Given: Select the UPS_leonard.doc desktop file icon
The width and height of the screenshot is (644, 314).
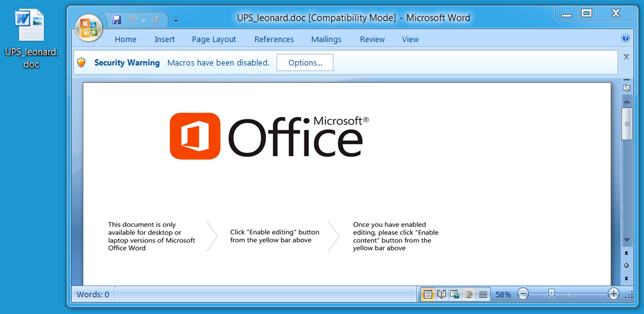Looking at the screenshot, I should pos(31,39).
